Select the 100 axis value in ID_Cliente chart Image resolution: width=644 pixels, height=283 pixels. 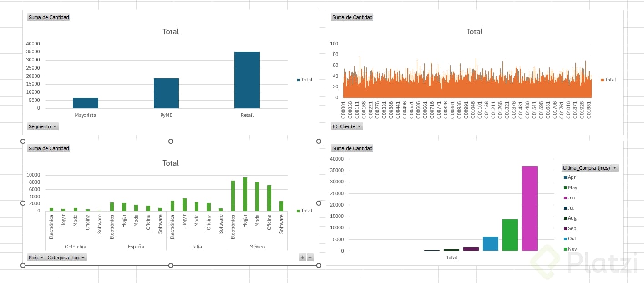tap(334, 44)
